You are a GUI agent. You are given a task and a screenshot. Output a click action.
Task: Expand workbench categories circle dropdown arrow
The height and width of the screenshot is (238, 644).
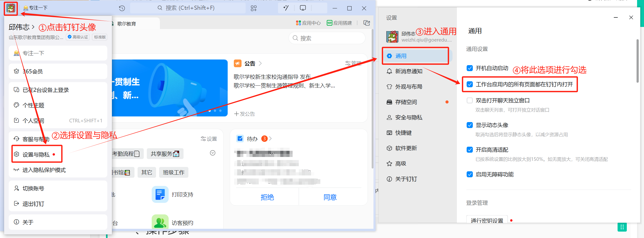click(213, 153)
